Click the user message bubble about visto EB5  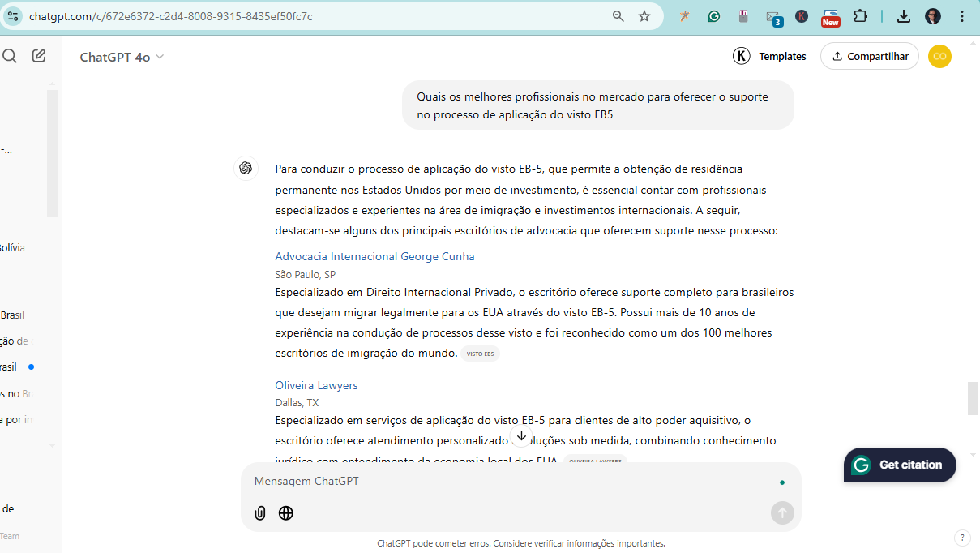598,105
